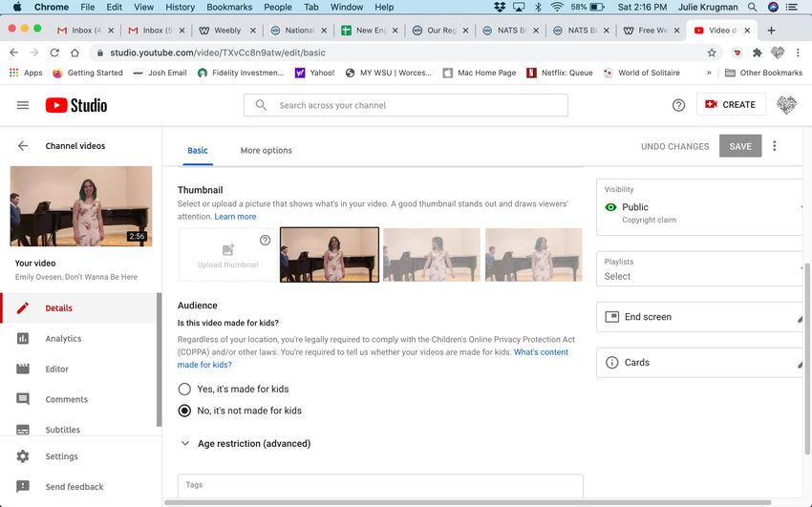Open the Editor clapperboard icon

23,369
